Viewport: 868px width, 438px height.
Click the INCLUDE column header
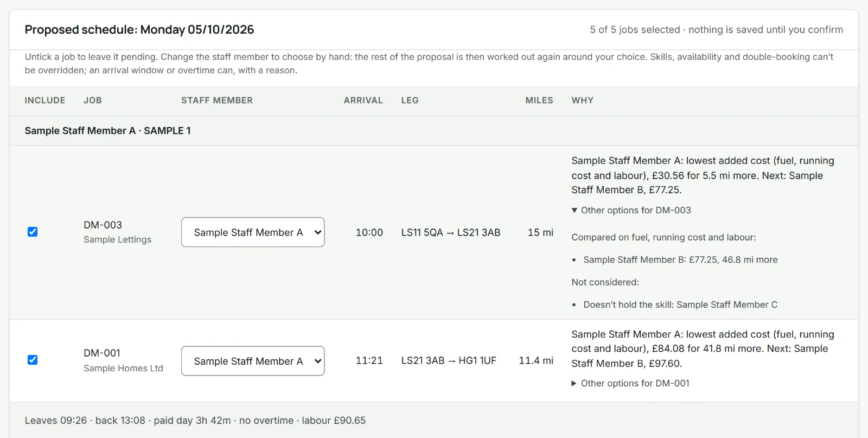point(45,100)
